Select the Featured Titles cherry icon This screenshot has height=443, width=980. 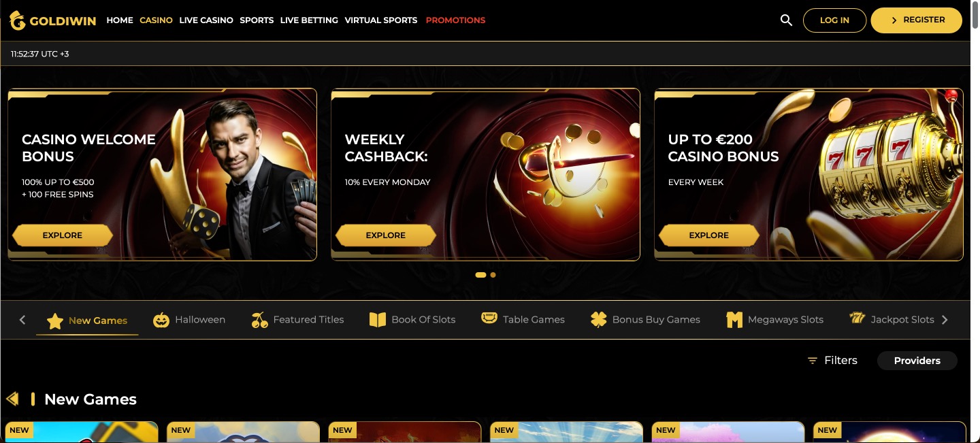point(259,320)
